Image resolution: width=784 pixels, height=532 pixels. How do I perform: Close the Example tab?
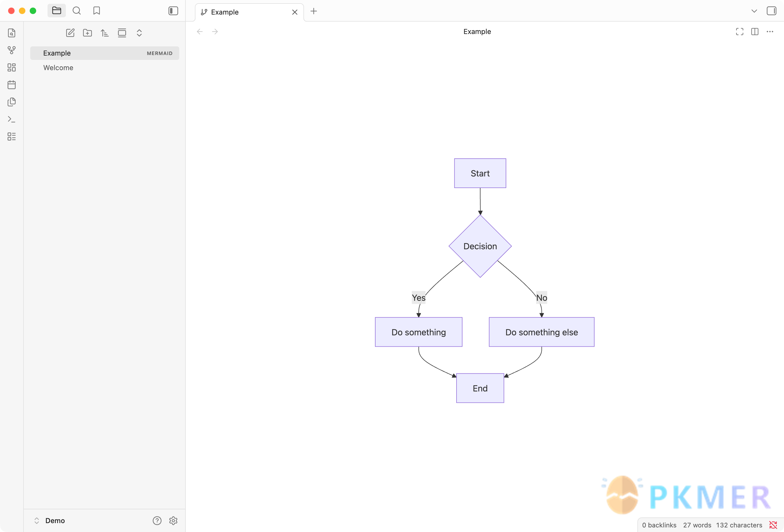tap(295, 12)
